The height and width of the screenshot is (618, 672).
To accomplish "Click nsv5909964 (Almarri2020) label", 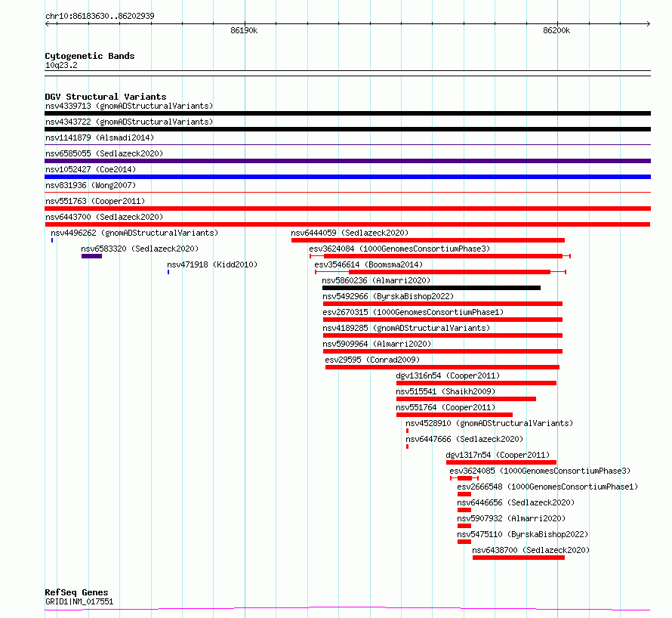I will tap(377, 344).
